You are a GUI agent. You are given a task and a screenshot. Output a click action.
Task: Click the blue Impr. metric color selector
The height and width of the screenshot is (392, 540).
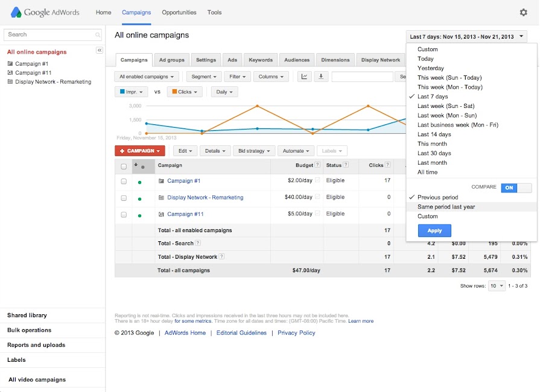[x=132, y=92]
